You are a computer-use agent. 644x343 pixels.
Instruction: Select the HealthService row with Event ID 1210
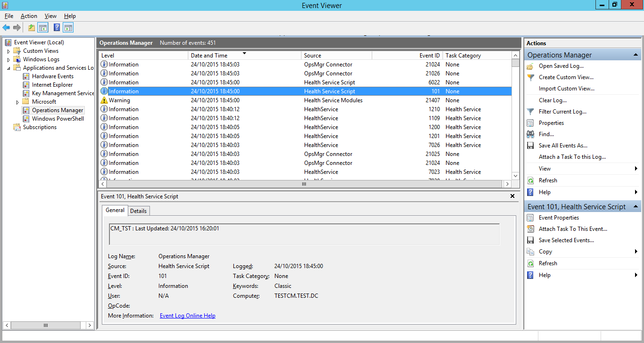pyautogui.click(x=305, y=109)
